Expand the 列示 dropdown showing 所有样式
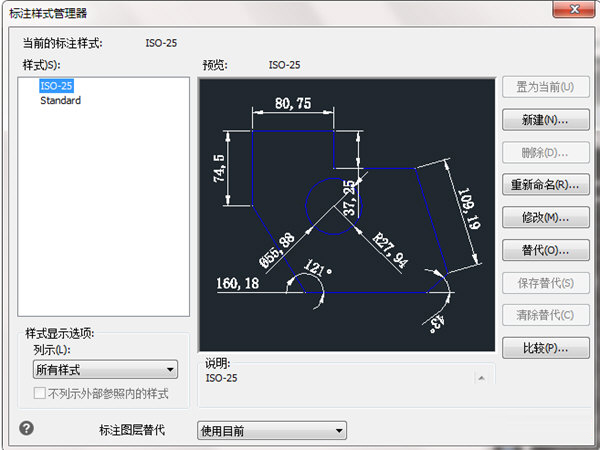The height and width of the screenshot is (450, 600). (x=105, y=371)
